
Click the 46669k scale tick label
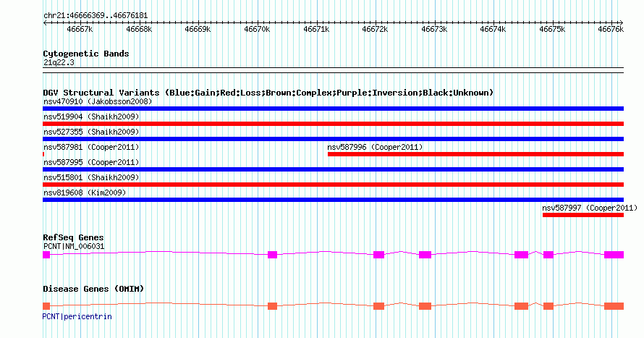pyautogui.click(x=198, y=30)
